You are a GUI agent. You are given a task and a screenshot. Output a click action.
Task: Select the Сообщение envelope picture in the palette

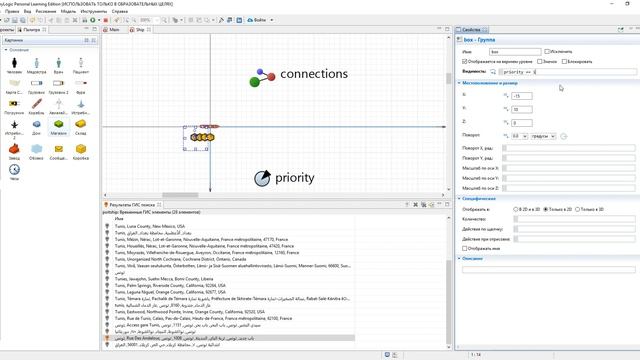click(58, 149)
